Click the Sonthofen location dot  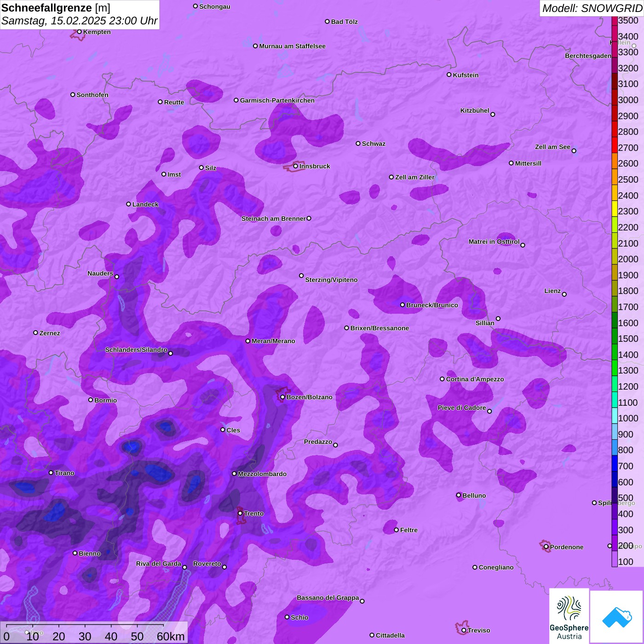point(73,95)
